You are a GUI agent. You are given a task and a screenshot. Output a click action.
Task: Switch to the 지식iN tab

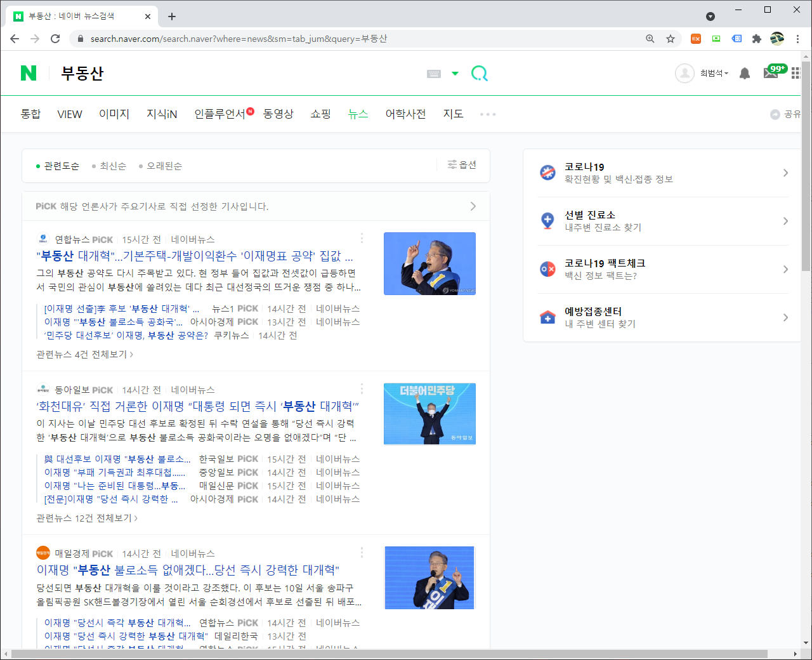(x=162, y=114)
